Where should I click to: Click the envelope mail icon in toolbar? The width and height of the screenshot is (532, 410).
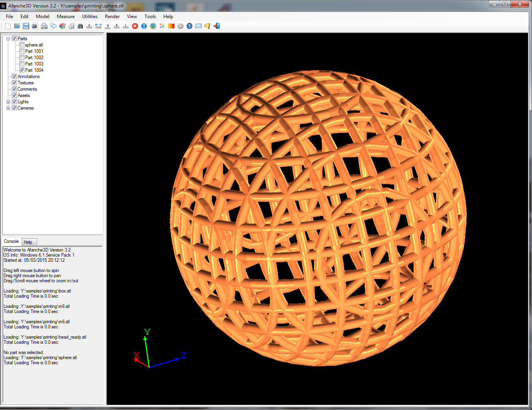[199, 26]
